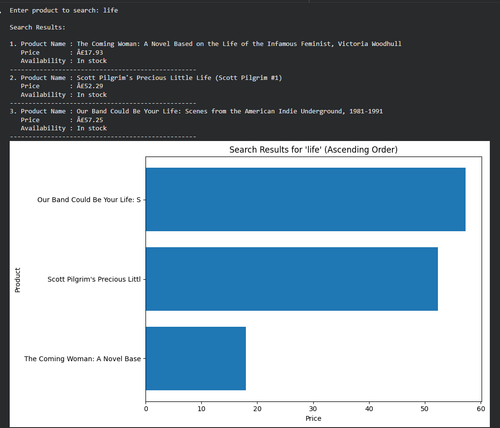Click the 'Price' x-axis label
The image size is (500, 428).
pyautogui.click(x=313, y=418)
